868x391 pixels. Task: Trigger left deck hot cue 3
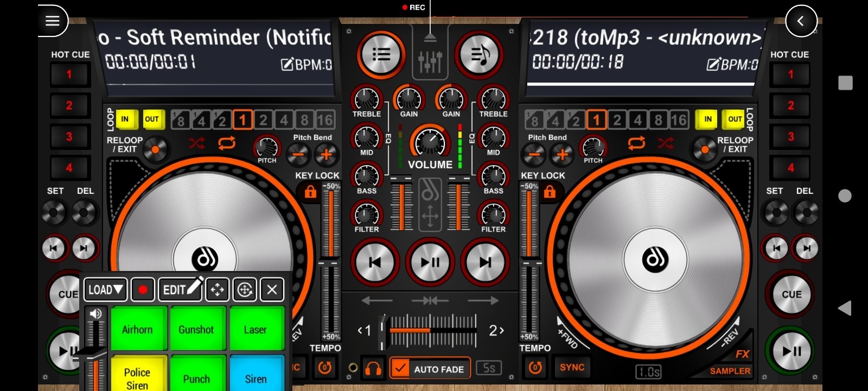point(69,136)
